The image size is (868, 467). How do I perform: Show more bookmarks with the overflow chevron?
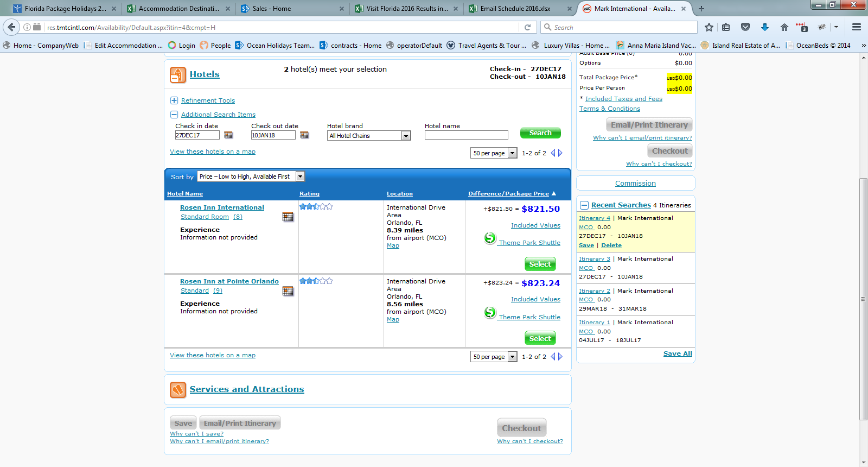coord(863,46)
